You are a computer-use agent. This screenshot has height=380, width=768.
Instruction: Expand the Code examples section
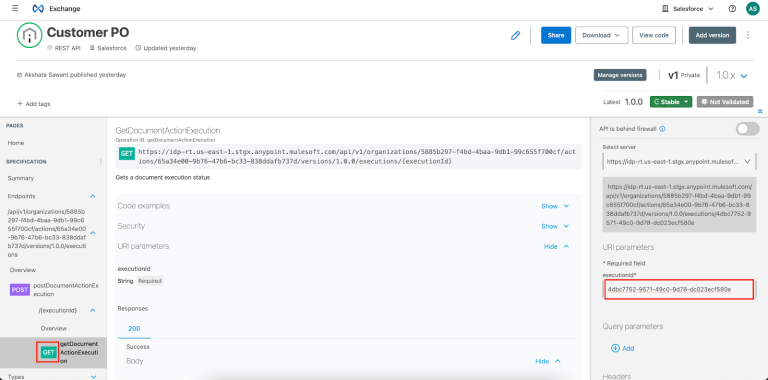pos(555,206)
